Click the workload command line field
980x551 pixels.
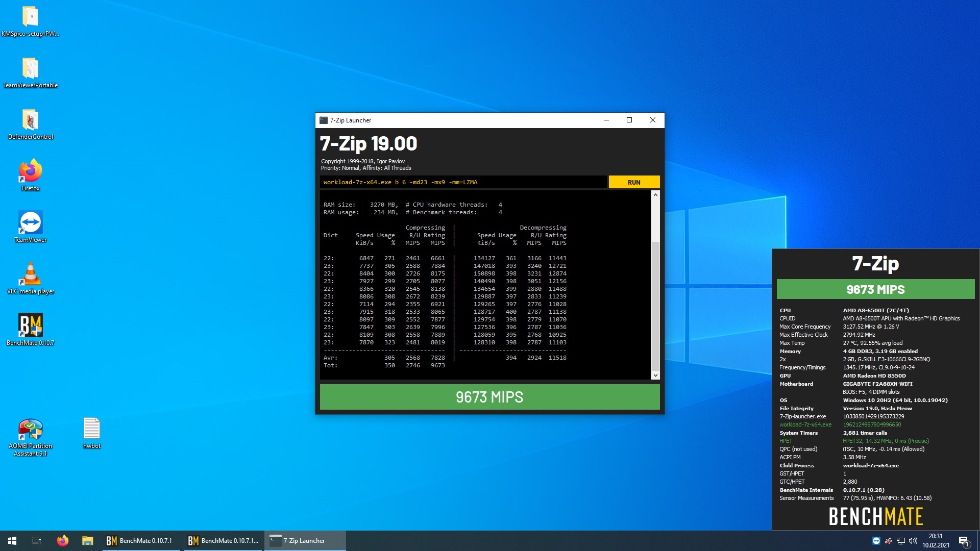(463, 182)
